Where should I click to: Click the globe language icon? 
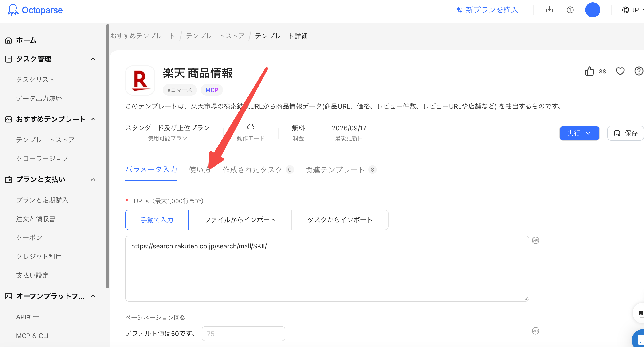pos(625,10)
